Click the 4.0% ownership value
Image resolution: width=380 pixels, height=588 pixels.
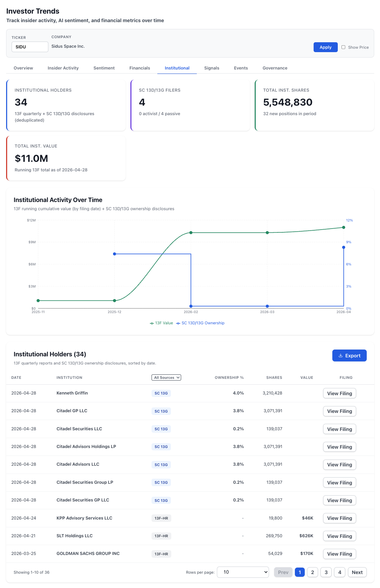pos(238,393)
